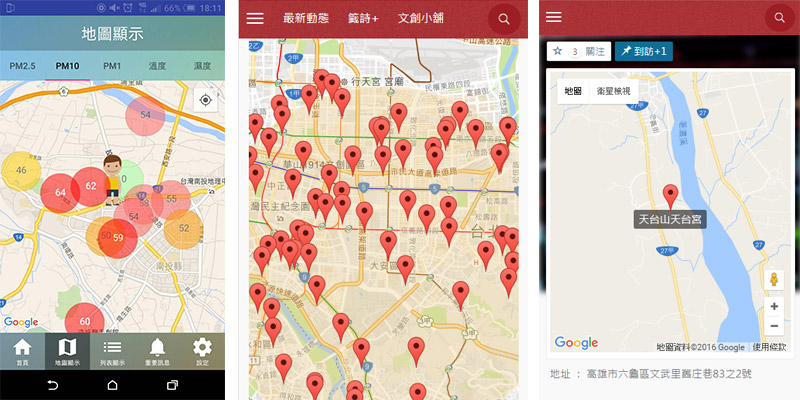This screenshot has width=800, height=400.
Task: Tap the search icon next to 文創小舖
Action: point(503,19)
